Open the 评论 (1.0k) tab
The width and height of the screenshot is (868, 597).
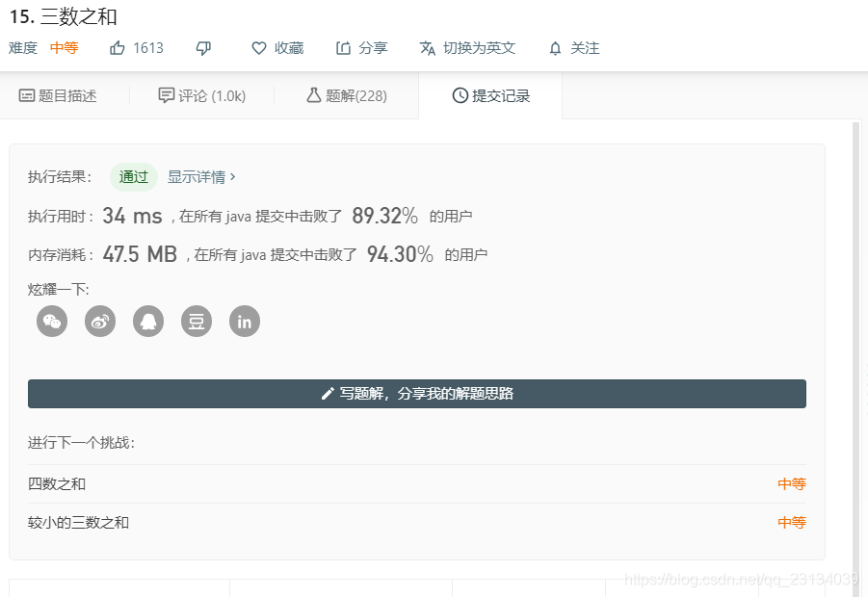[x=201, y=95]
